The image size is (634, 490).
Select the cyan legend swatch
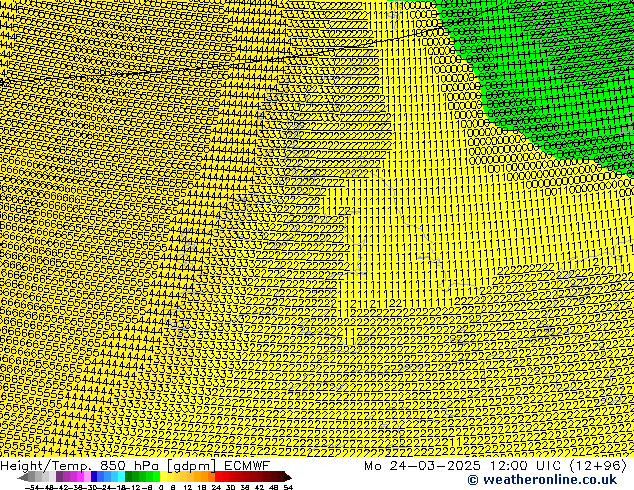[121, 477]
